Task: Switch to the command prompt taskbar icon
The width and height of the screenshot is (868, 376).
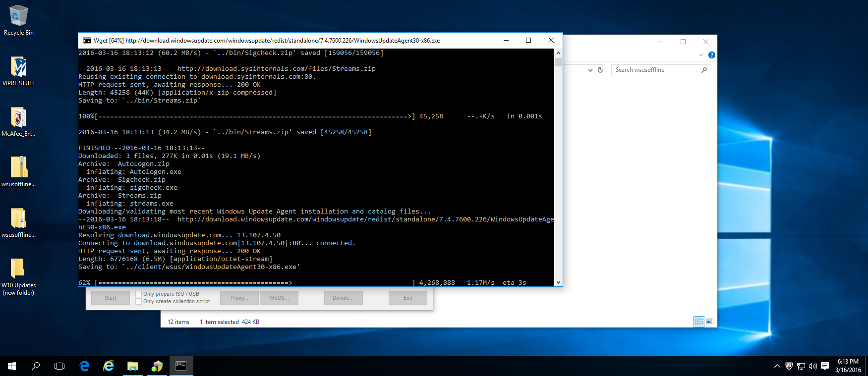Action: point(181,366)
